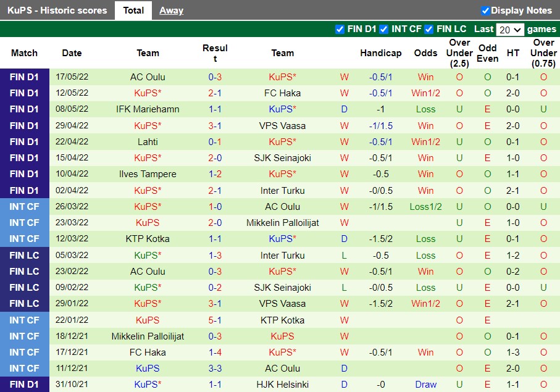Open FC Haka team in 12/05/22 row
The height and width of the screenshot is (392, 560).
[282, 93]
